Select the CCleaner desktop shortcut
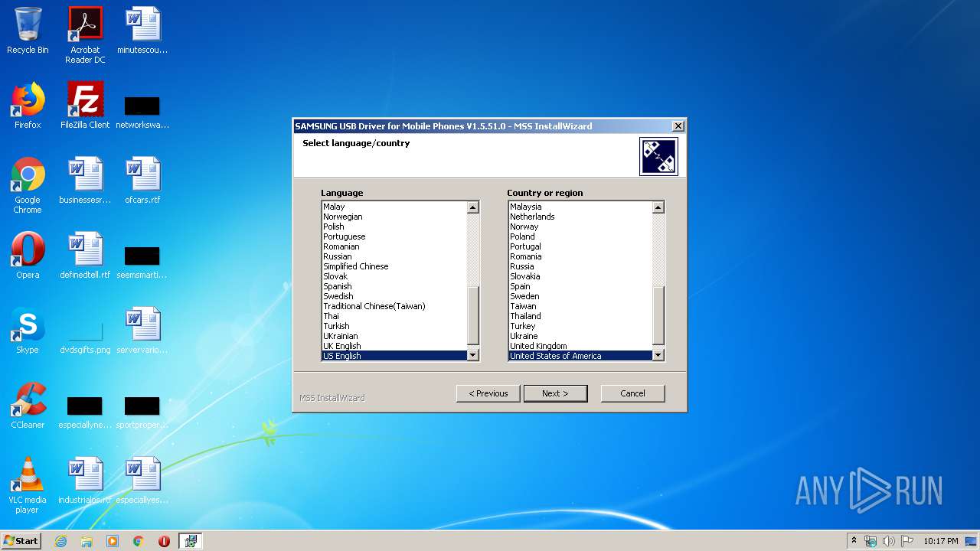980x551 pixels. [x=28, y=406]
